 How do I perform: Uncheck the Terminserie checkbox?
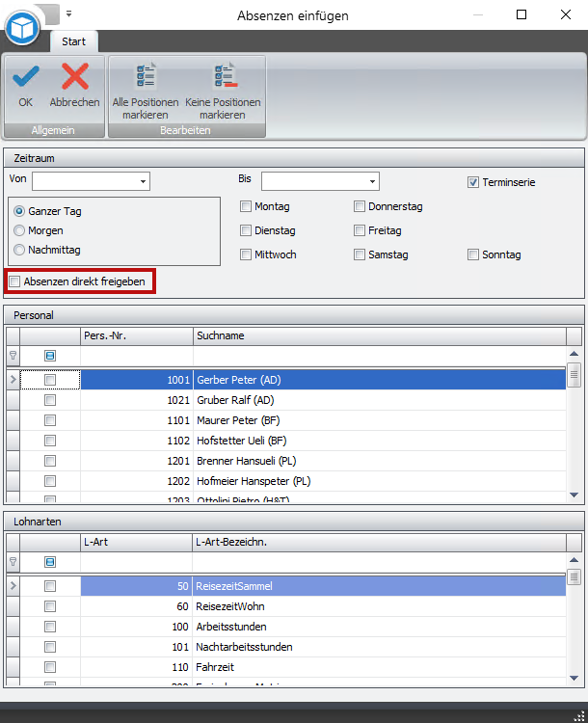pos(473,182)
